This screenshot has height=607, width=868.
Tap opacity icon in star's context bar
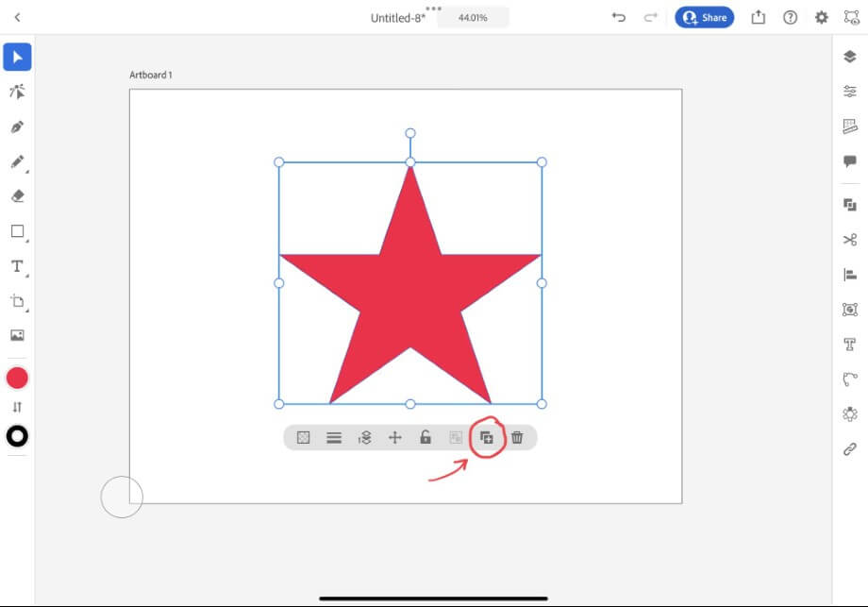(x=304, y=437)
